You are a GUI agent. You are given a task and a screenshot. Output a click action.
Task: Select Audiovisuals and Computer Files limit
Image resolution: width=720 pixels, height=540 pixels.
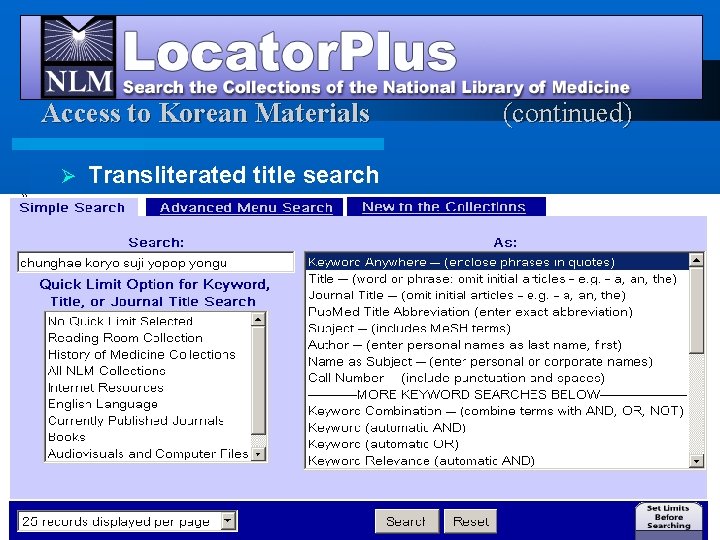pos(148,454)
